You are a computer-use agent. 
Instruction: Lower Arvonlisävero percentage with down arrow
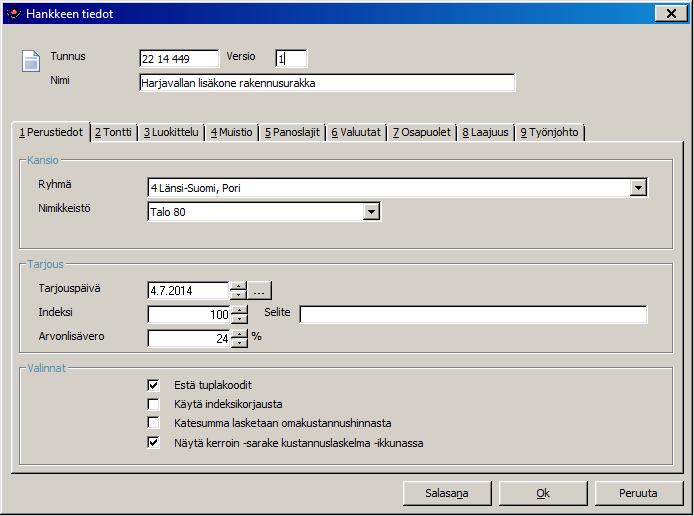(x=239, y=343)
